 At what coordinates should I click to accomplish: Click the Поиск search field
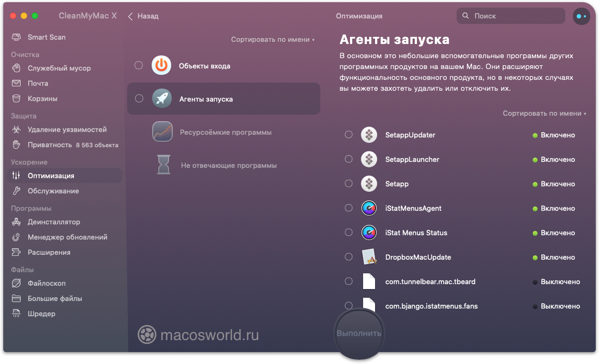coord(510,16)
